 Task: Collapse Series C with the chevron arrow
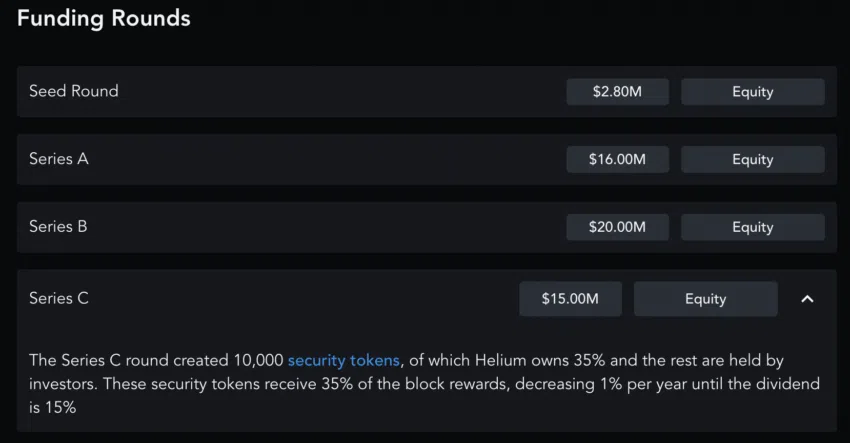point(808,299)
